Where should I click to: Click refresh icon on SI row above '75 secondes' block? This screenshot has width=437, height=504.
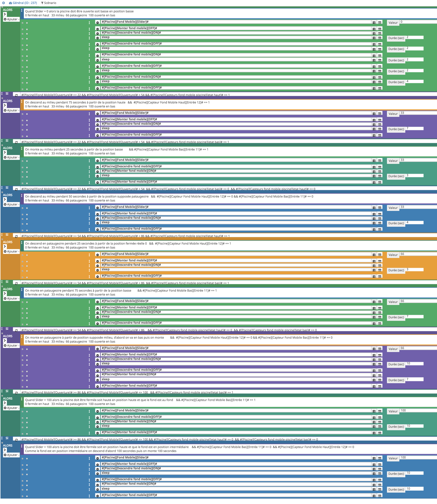click(16, 95)
